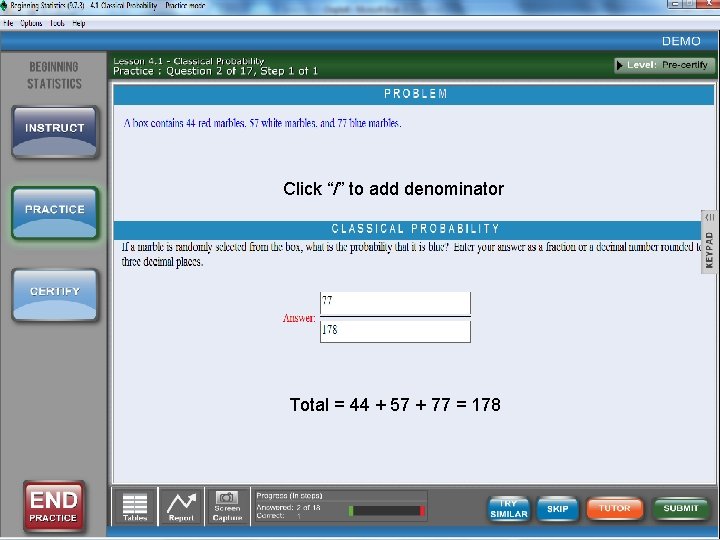
Task: Switch to CERTIFY mode
Action: [55, 295]
